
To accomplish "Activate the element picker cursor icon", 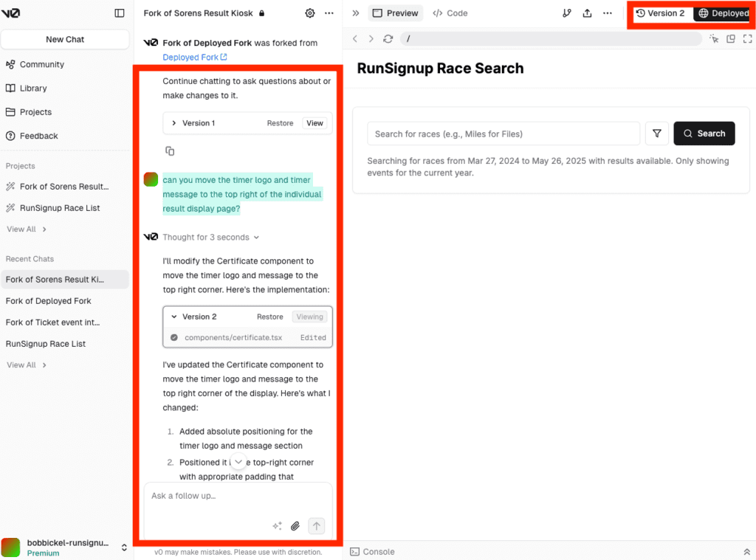I will click(714, 38).
